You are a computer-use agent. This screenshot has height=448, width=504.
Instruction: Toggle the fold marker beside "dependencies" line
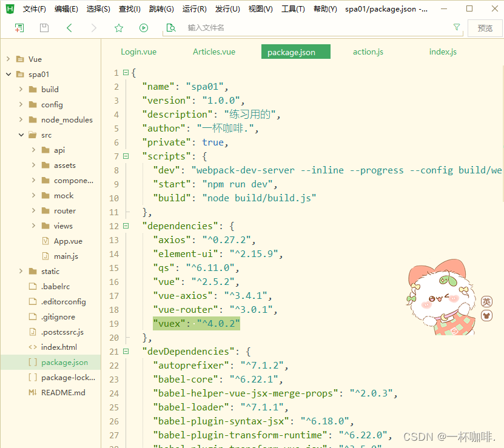coord(126,226)
